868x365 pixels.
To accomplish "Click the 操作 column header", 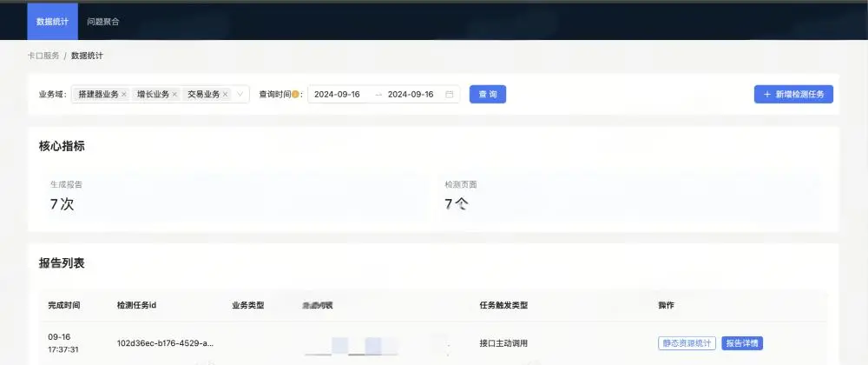I will [x=666, y=305].
